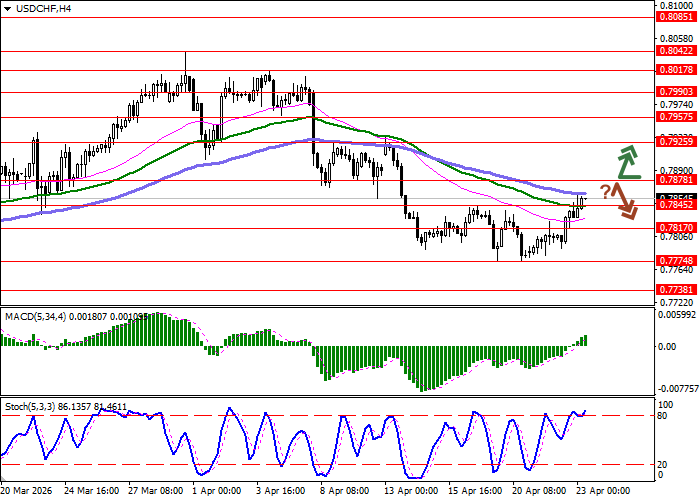Select the 0.79259 red price level label
The image size is (700, 500).
676,142
